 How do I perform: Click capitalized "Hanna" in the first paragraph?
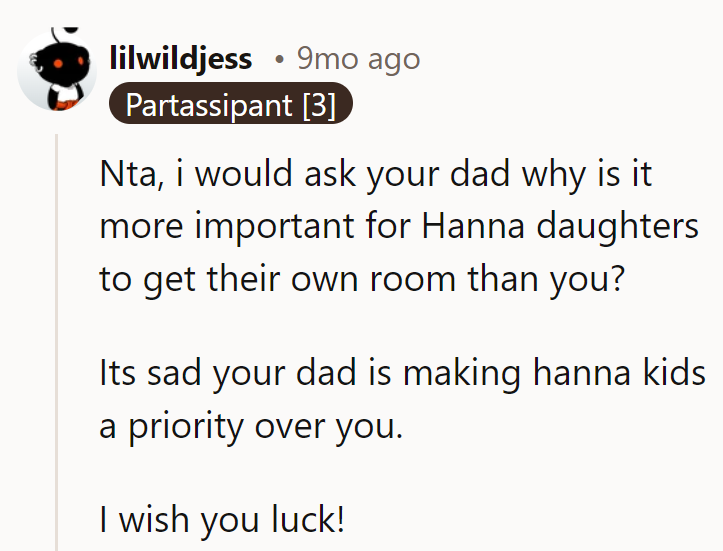473,226
